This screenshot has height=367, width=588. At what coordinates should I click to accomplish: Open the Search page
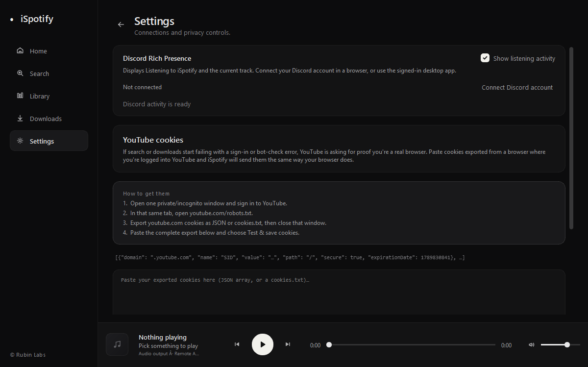(49, 73)
